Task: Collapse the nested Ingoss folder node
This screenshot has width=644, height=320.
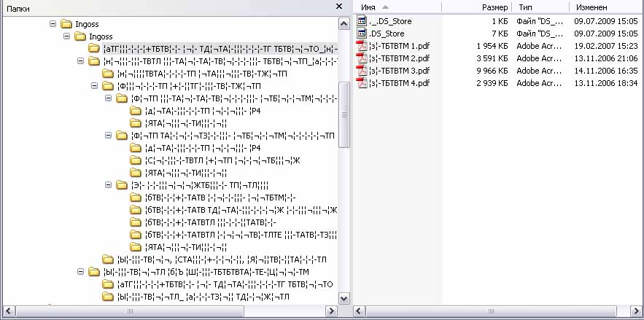Action: coord(66,36)
